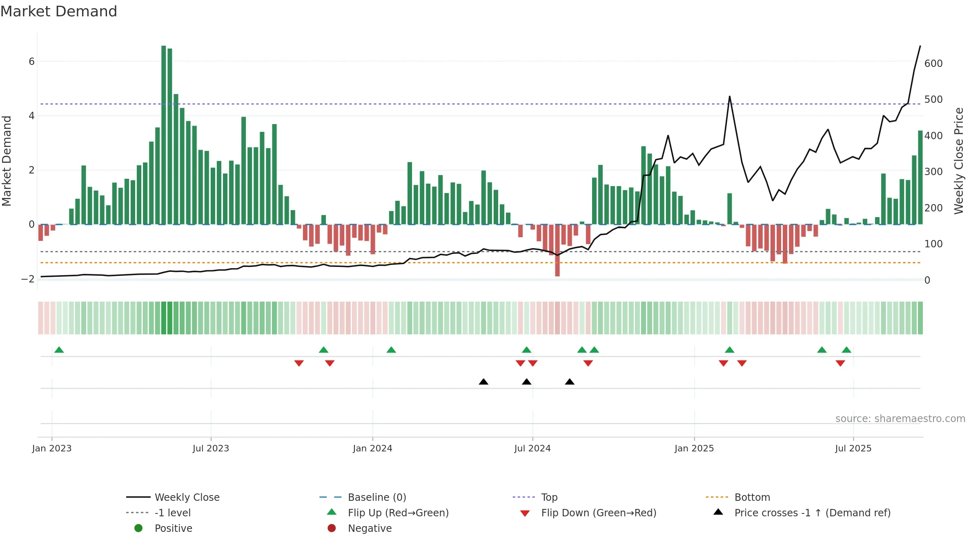Toggle the Bottom legend entry
Viewport: 980px width, 551px height.
point(738,497)
